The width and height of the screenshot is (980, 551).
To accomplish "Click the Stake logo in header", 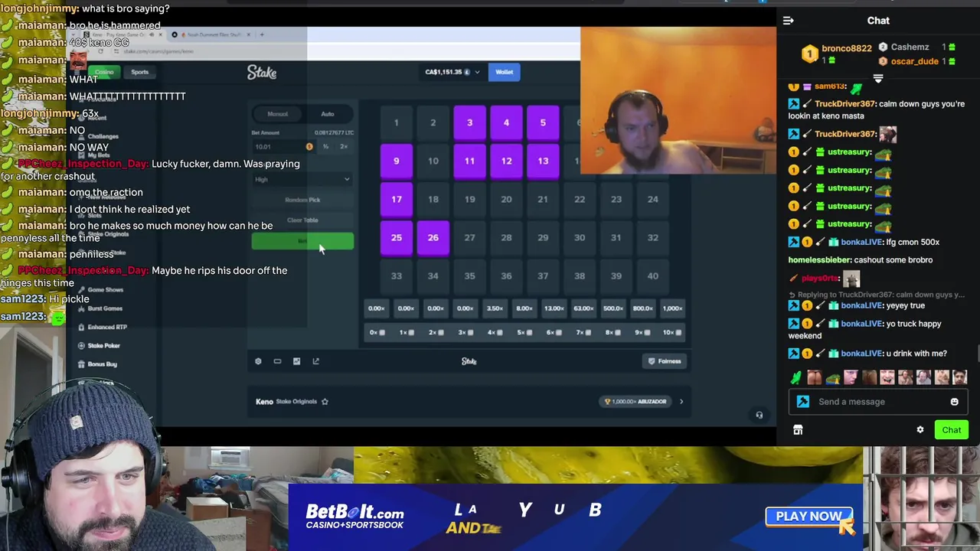I will [x=262, y=72].
